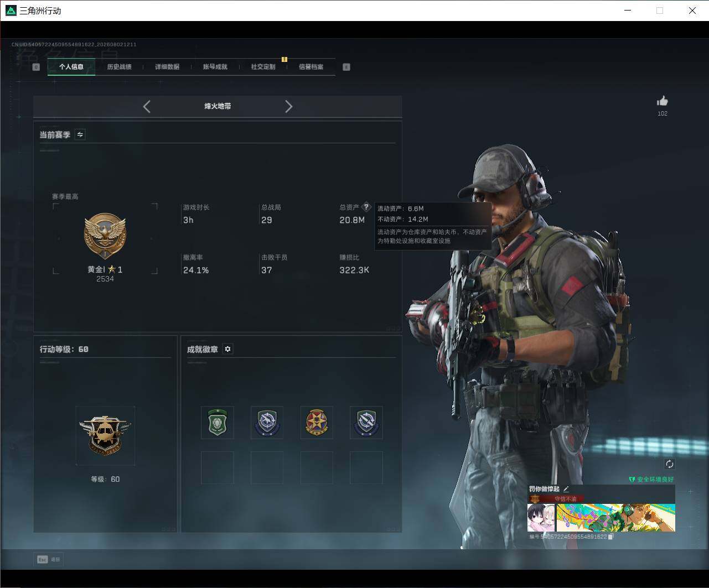
Task: Toggle the 当前赛季 season switch icon
Action: coord(80,134)
